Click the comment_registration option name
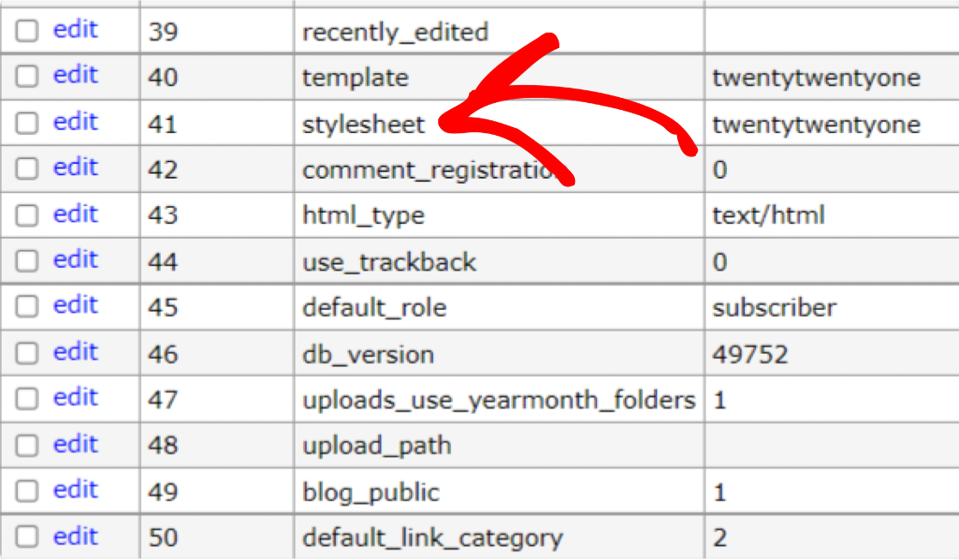Screen dimensions: 959x560 435,171
